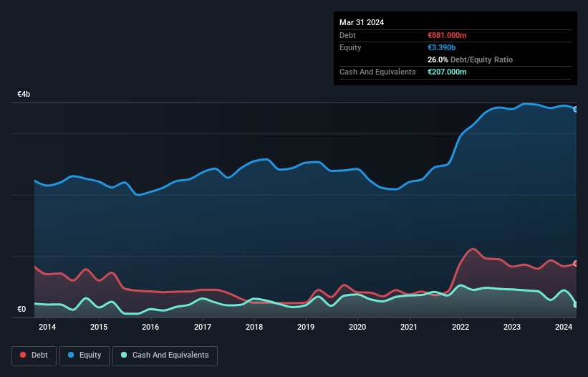Screen dimensions: 588x377
Task: Click the 2021 x-axis label
Action: click(409, 327)
